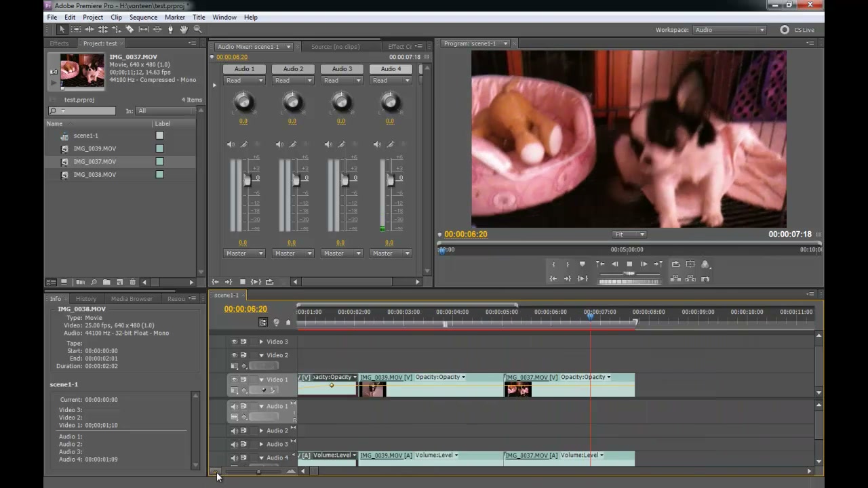The image size is (868, 488).
Task: Mute Audio 2 track speaker toggle
Action: pos(234,430)
